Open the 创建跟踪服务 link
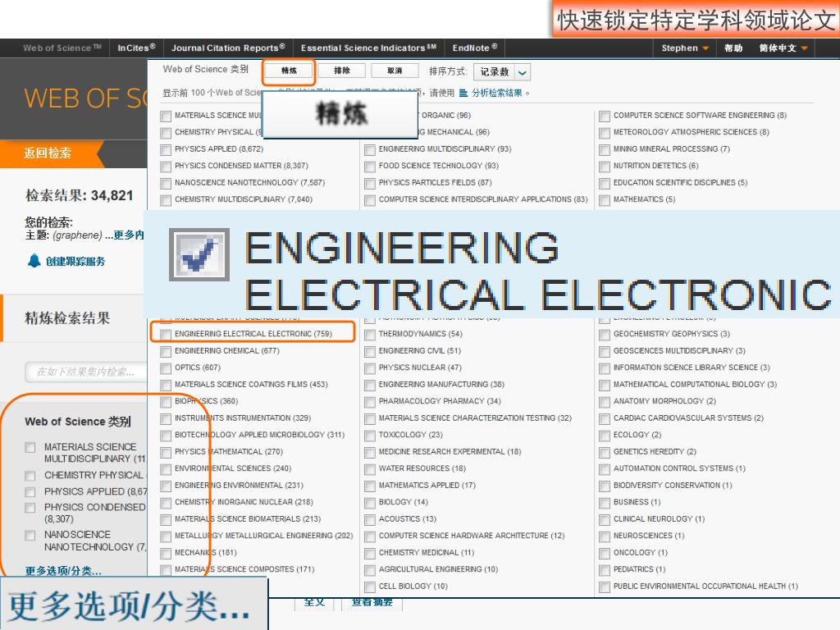840x630 pixels. click(75, 262)
